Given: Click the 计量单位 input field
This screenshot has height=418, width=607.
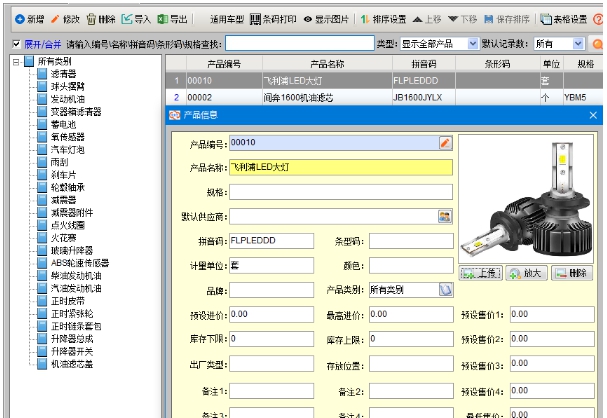Looking at the screenshot, I should [271, 266].
